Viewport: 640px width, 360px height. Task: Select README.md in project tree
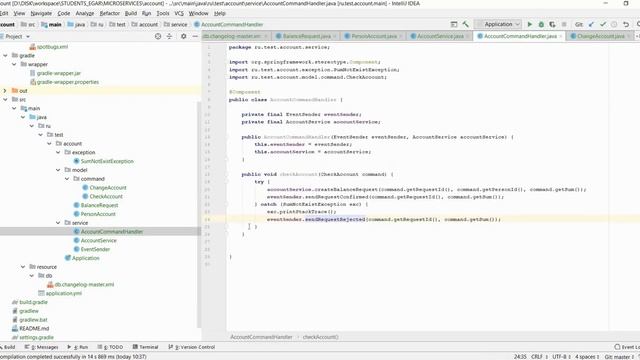tap(34, 329)
